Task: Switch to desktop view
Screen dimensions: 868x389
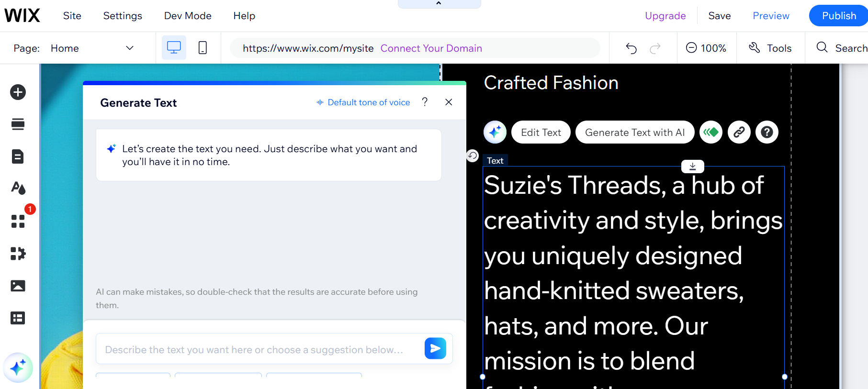Action: pyautogui.click(x=174, y=48)
